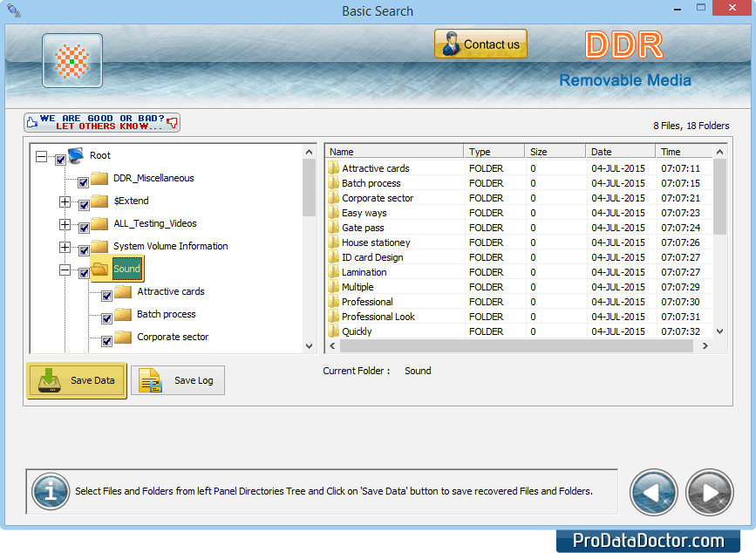Open the Contact us button
Image resolution: width=756 pixels, height=553 pixels.
[480, 44]
